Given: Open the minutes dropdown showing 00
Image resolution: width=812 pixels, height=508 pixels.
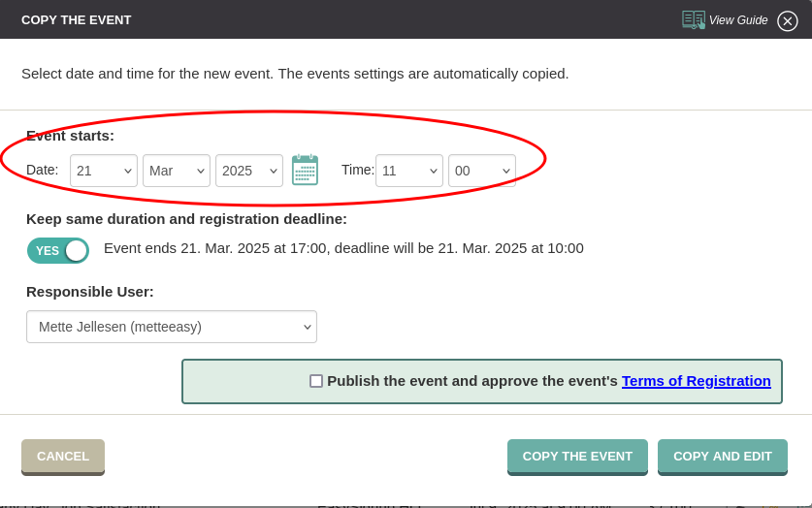Looking at the screenshot, I should [482, 171].
